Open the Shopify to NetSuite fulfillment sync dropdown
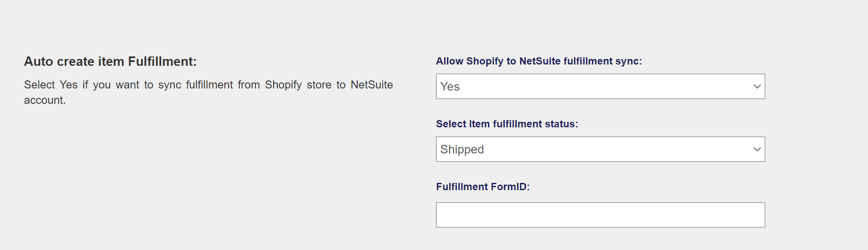The image size is (868, 250). coord(600,86)
